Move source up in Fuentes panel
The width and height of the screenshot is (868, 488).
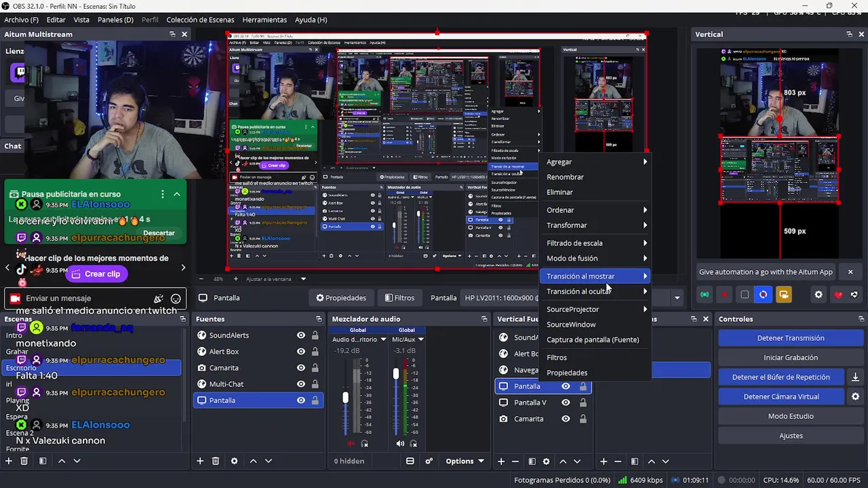pos(253,461)
